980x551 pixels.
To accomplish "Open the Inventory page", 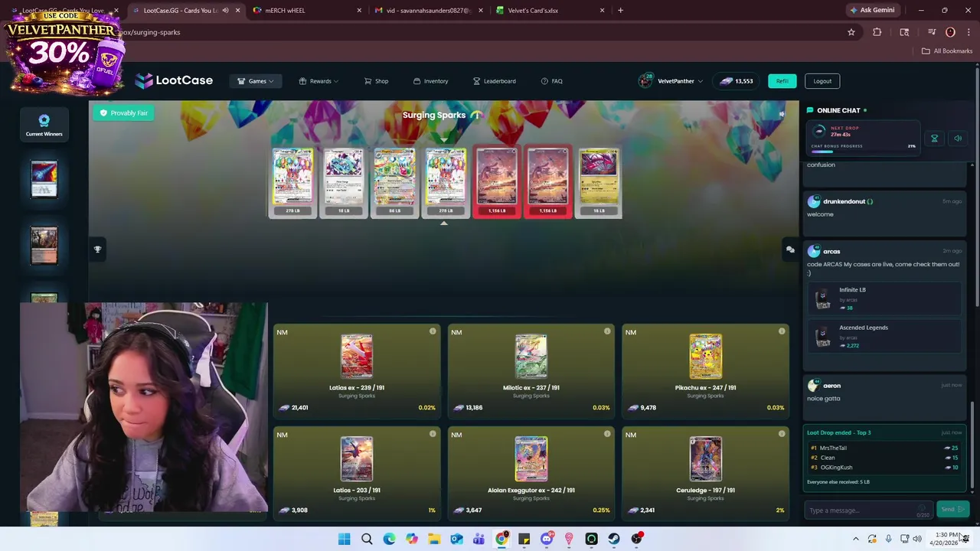I will pyautogui.click(x=430, y=81).
